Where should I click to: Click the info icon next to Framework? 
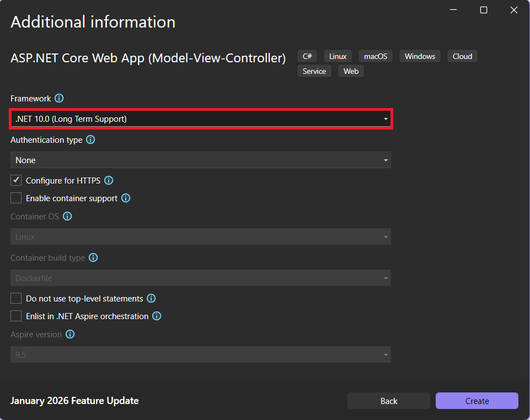coord(59,99)
